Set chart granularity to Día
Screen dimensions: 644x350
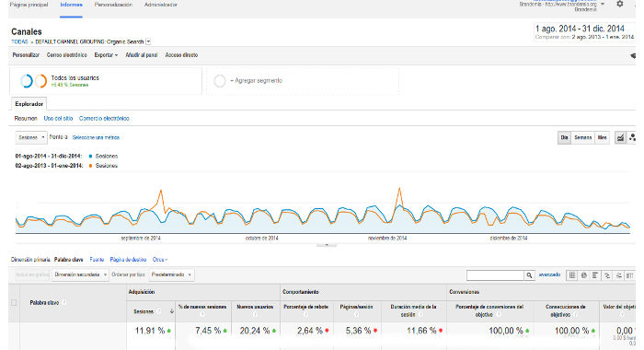tap(564, 138)
